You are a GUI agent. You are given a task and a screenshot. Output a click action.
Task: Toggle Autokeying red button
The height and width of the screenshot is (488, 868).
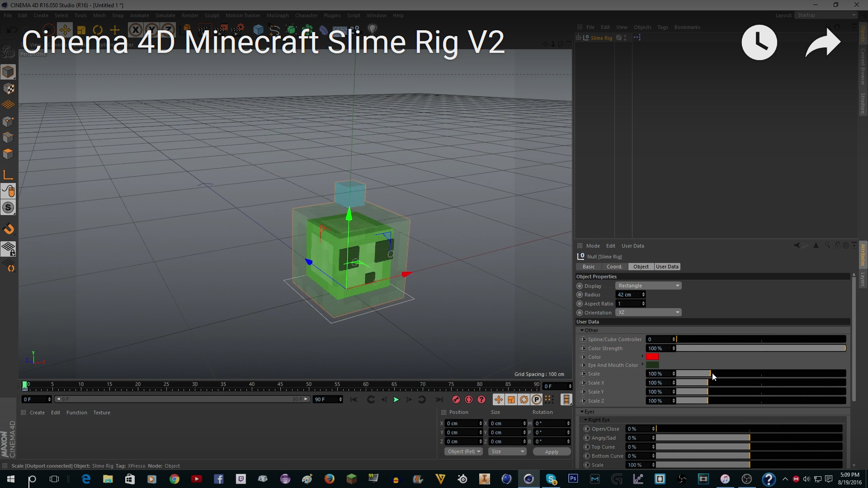coord(469,399)
